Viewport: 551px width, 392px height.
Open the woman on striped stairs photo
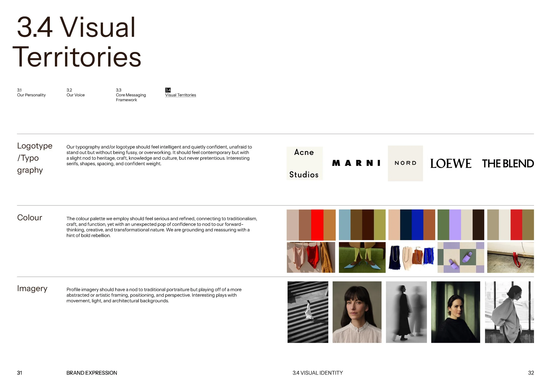point(308,312)
